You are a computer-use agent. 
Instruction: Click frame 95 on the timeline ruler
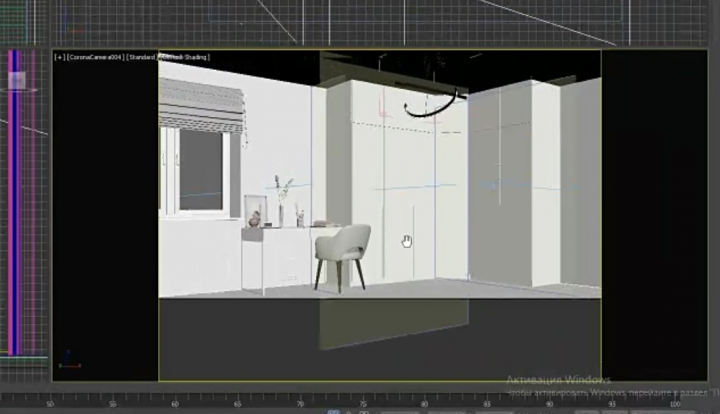click(612, 404)
